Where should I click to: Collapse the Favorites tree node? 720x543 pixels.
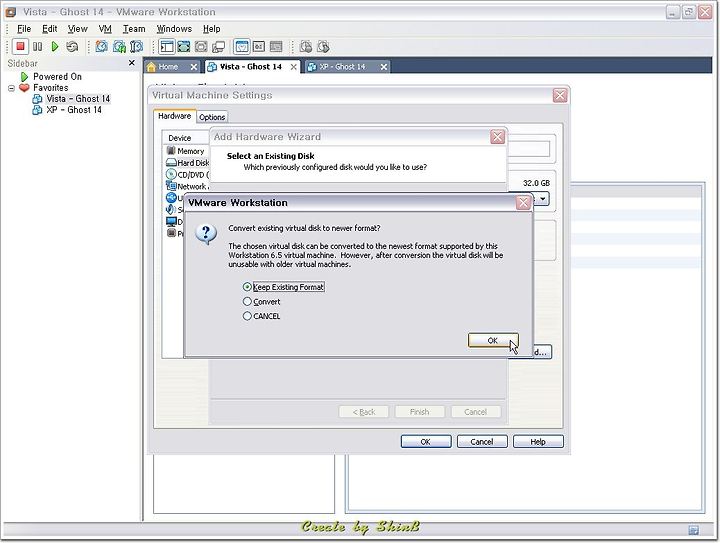coord(11,88)
